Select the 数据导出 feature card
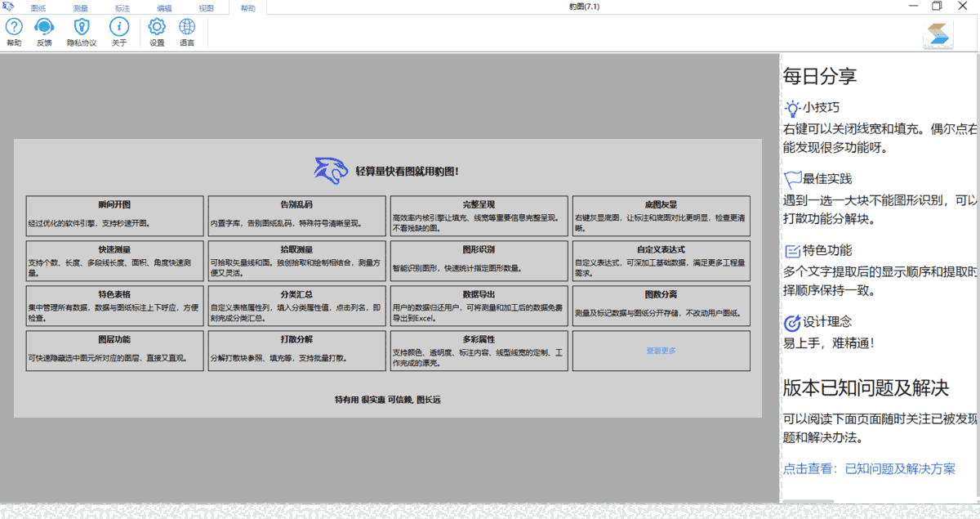The image size is (980, 519). click(x=479, y=305)
